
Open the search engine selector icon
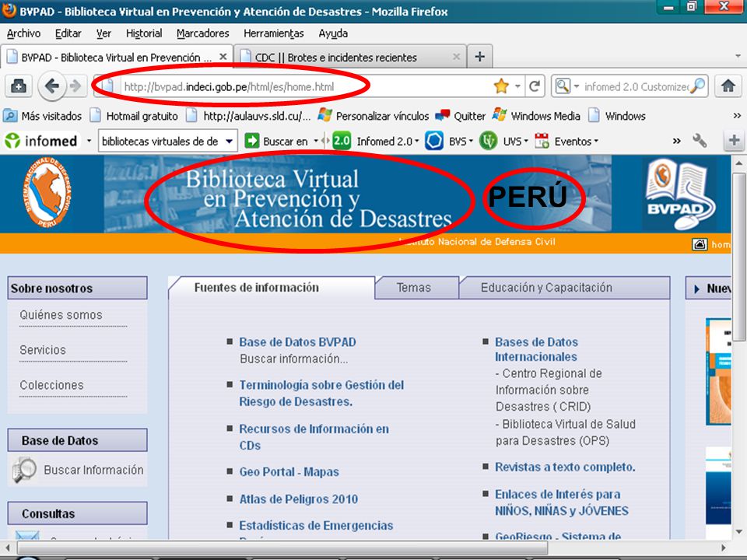(563, 86)
